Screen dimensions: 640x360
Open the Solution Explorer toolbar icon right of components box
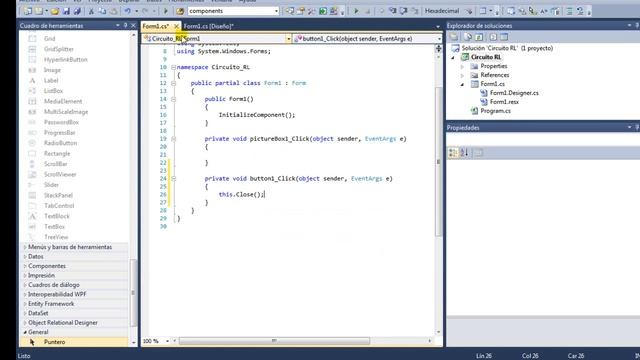[x=290, y=11]
